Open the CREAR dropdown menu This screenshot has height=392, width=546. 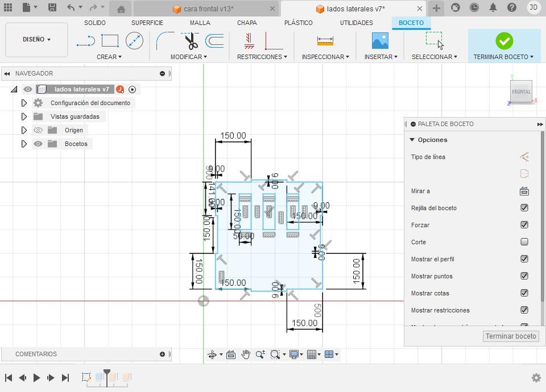[109, 57]
